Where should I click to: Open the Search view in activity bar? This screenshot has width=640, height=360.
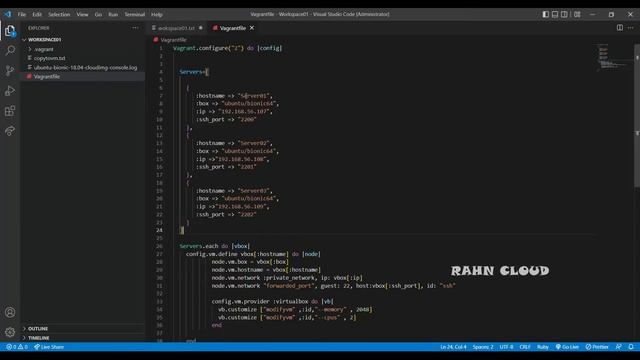pos(10,51)
